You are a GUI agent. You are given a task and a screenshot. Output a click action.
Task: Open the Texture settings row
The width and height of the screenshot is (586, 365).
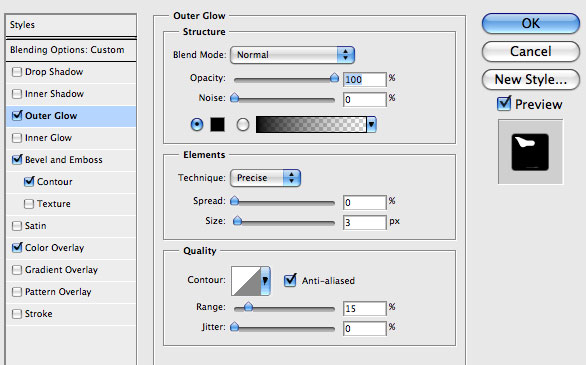click(71, 204)
